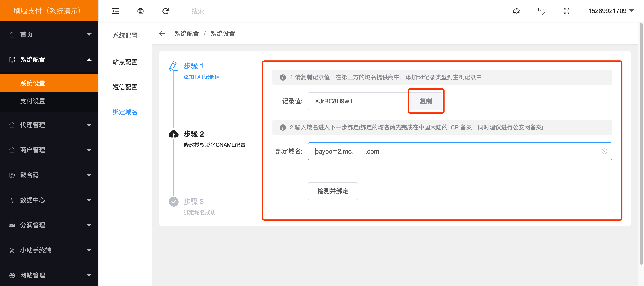
Task: Click the tag icon in the header
Action: click(541, 11)
